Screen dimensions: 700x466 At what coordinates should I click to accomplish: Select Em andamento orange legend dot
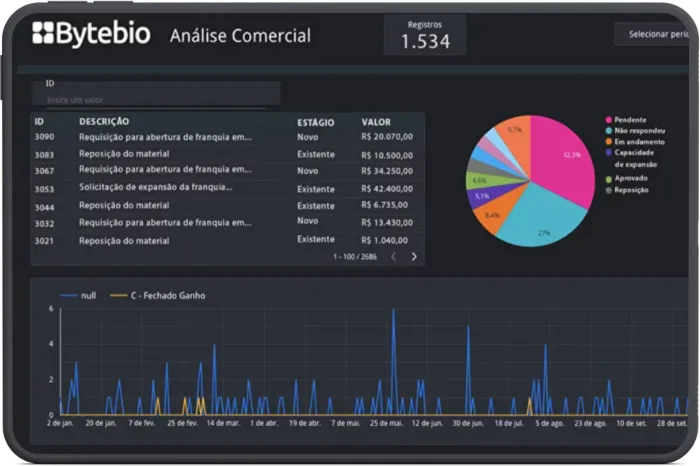(x=608, y=142)
